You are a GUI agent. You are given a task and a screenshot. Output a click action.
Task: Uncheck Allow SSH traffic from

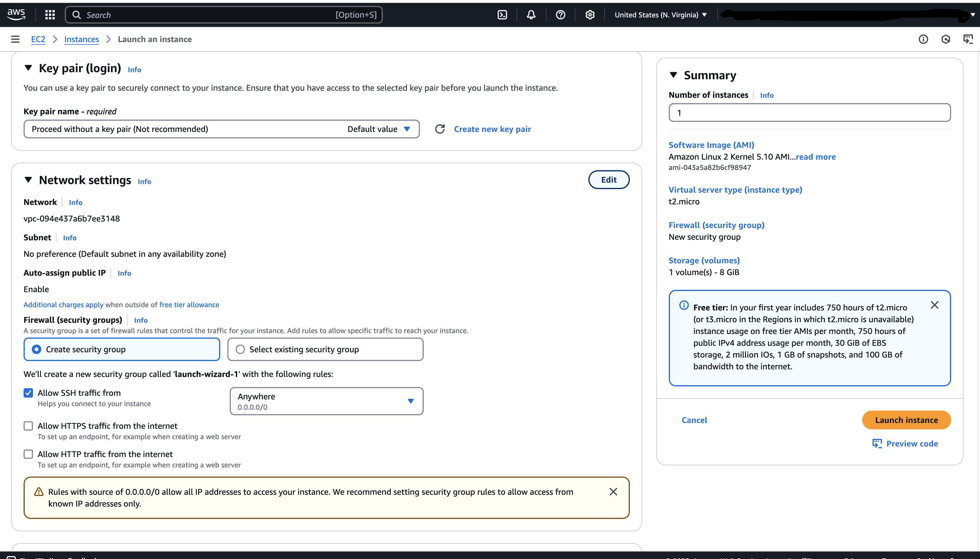tap(28, 393)
